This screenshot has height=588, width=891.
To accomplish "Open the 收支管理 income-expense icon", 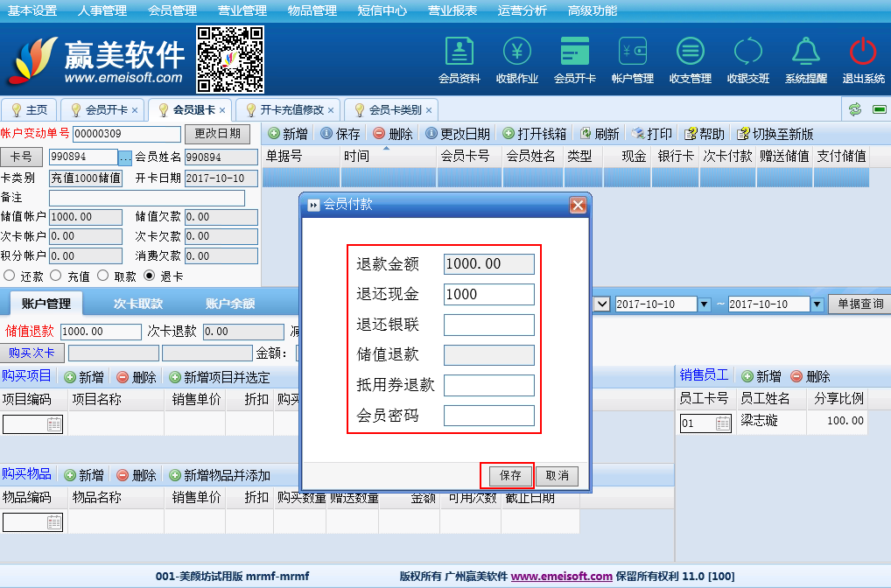I will point(690,52).
